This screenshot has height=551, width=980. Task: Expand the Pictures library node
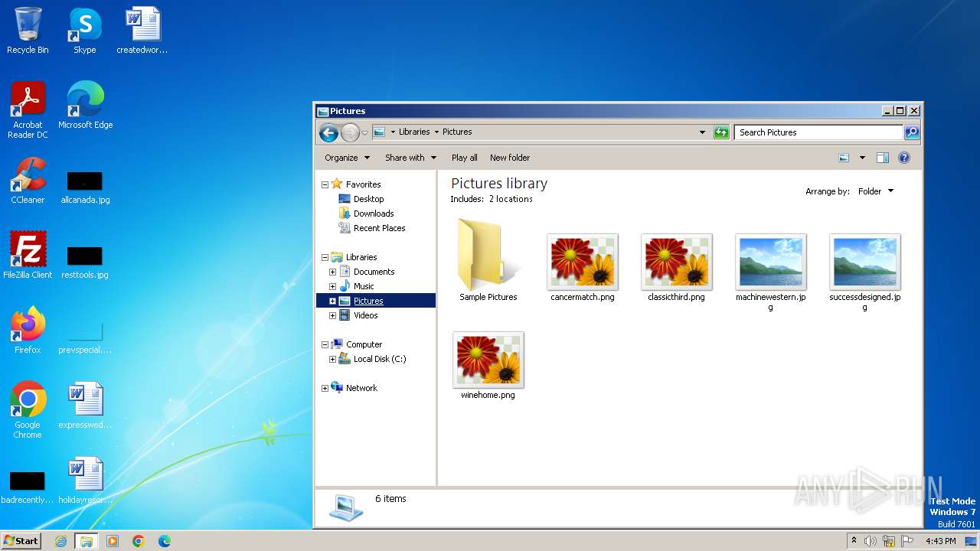(x=332, y=301)
